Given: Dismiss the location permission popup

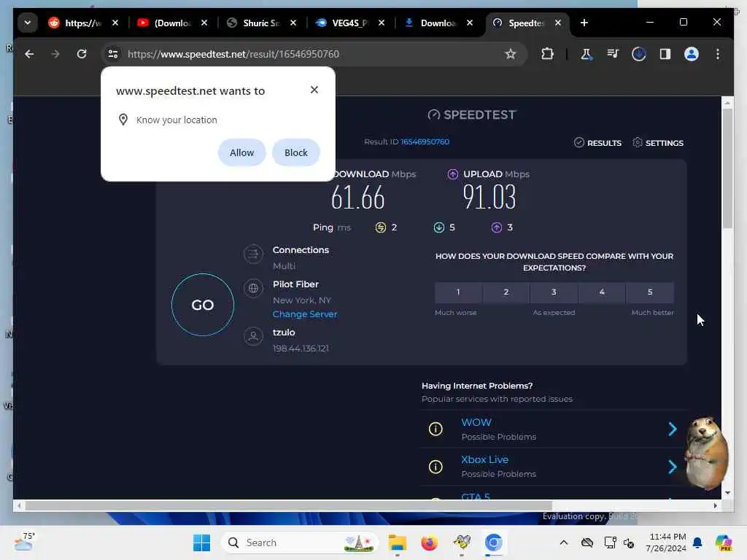Looking at the screenshot, I should click(x=314, y=90).
